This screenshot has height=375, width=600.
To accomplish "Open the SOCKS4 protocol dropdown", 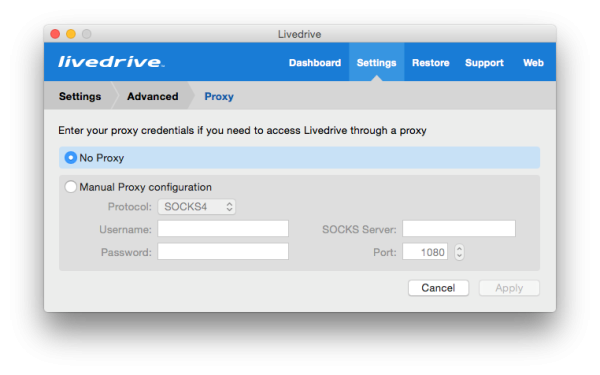I will tap(197, 207).
